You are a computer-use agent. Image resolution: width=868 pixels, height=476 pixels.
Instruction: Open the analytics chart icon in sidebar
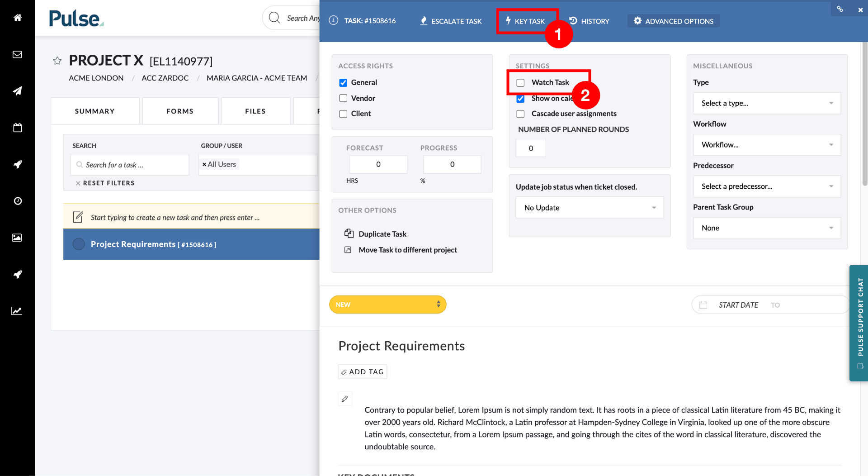click(17, 311)
